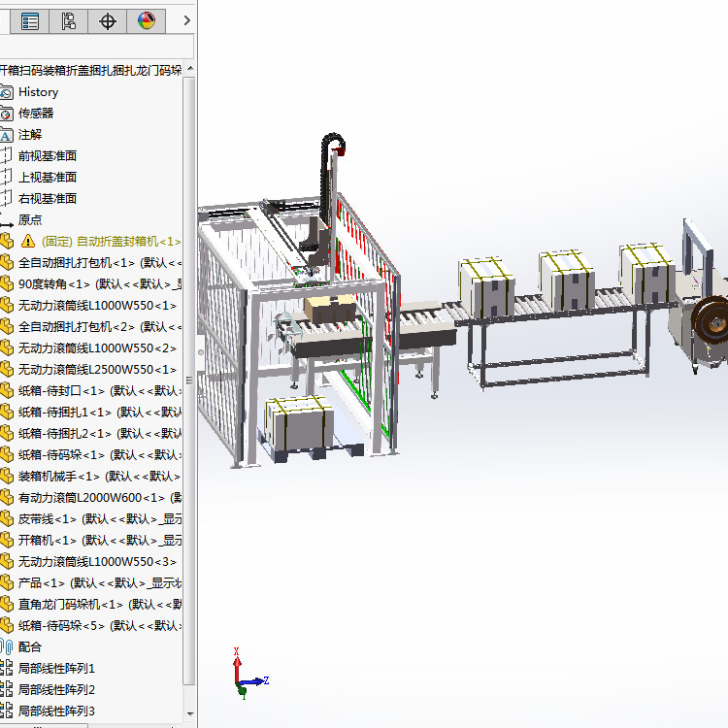Click the strapped box on the pallet

(299, 423)
